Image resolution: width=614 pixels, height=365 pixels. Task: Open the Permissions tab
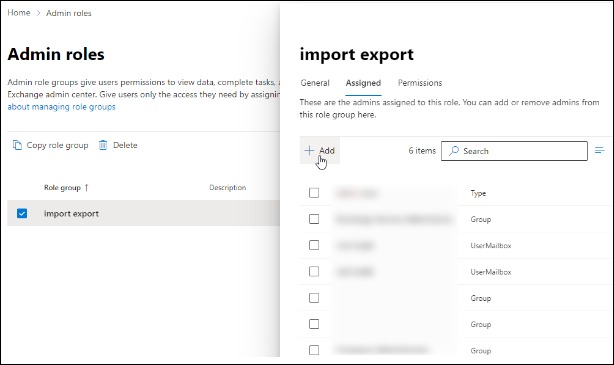tap(420, 83)
